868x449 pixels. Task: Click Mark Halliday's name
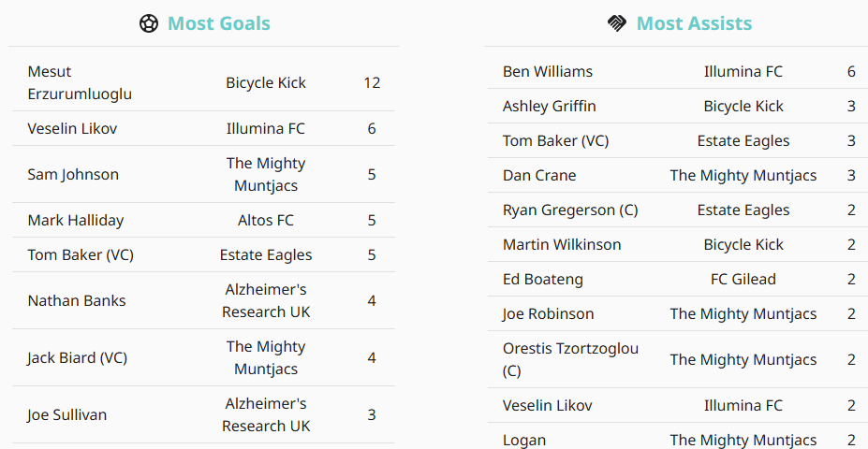coord(75,220)
